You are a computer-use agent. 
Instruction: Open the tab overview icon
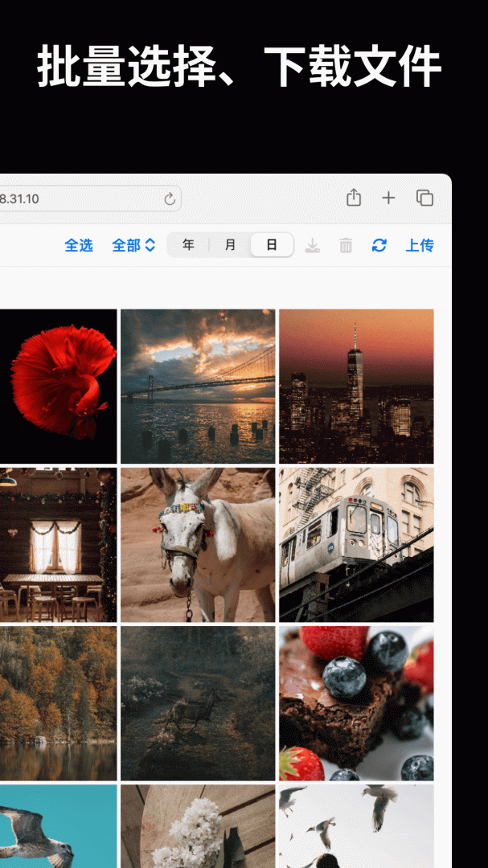coord(424,198)
